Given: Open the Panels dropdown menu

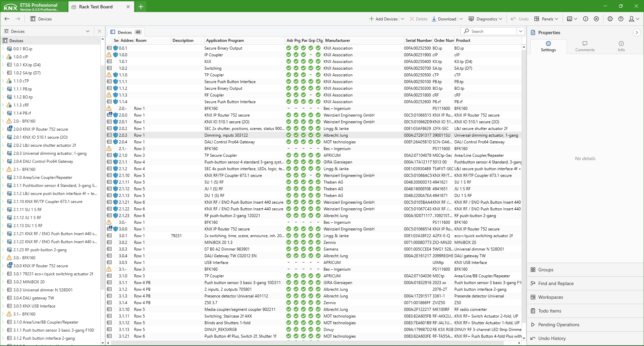Looking at the screenshot, I should pos(546,19).
